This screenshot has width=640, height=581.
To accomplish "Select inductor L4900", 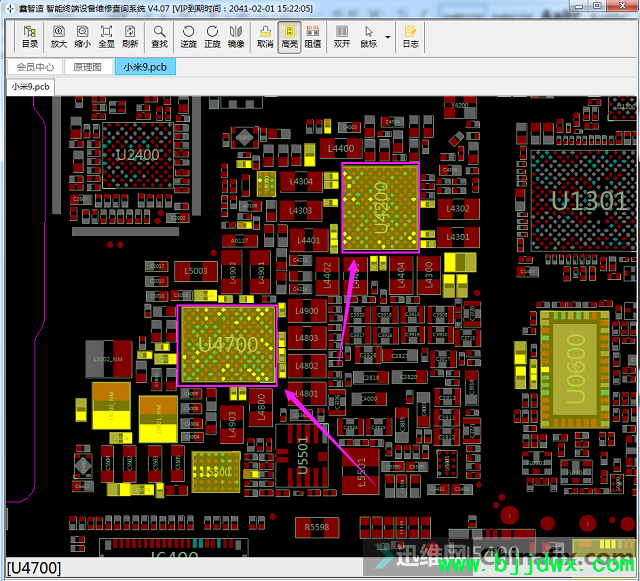I will coord(307,311).
